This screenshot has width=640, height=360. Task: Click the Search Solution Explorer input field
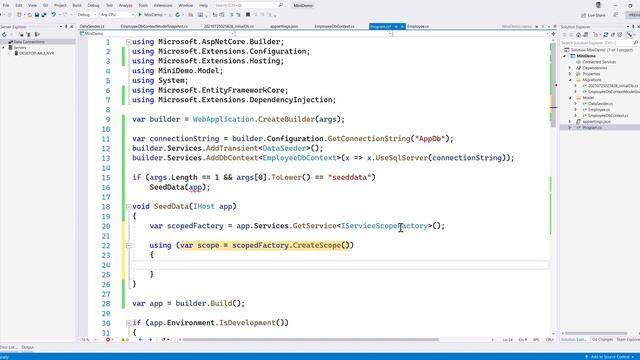(x=598, y=43)
